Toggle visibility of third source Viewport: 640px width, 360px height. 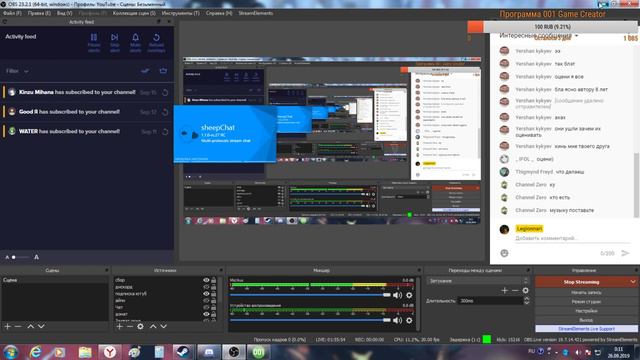tap(206, 293)
